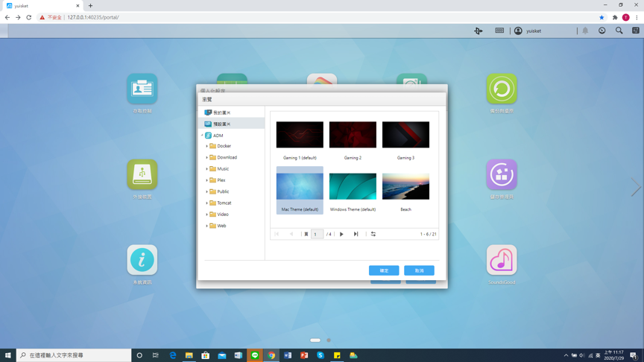Click the keyboard icon in ADM toolbar
The height and width of the screenshot is (362, 644).
tap(499, 31)
